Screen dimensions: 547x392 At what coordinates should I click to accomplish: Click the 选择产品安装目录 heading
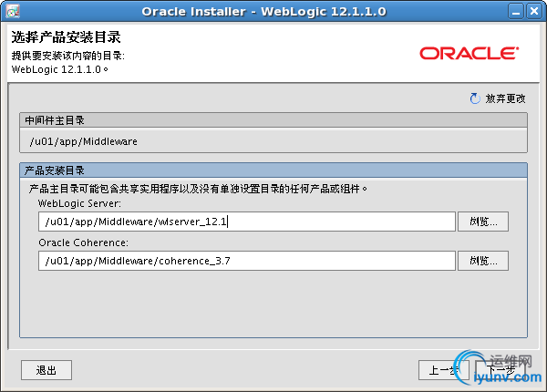66,37
